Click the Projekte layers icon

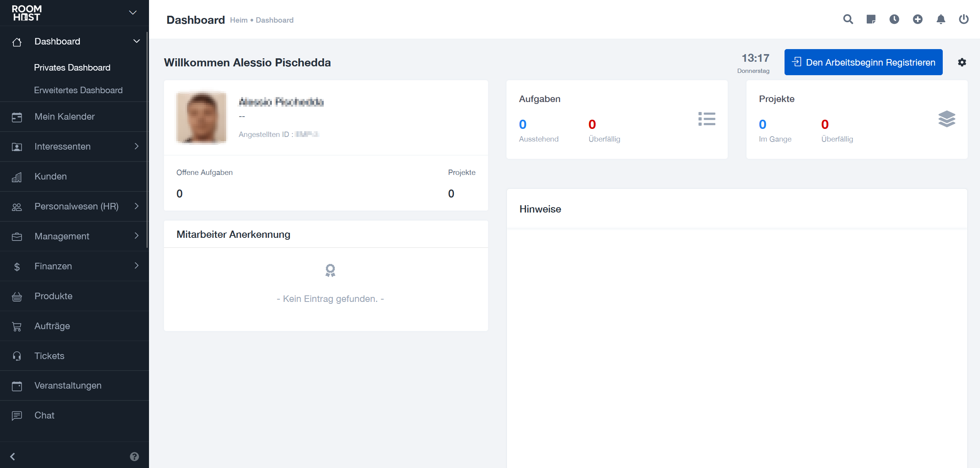[947, 119]
